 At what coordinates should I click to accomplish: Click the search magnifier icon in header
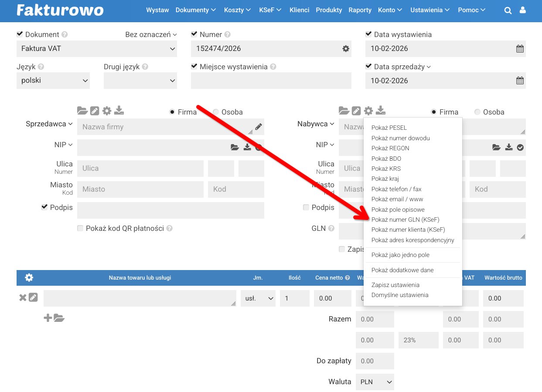508,11
